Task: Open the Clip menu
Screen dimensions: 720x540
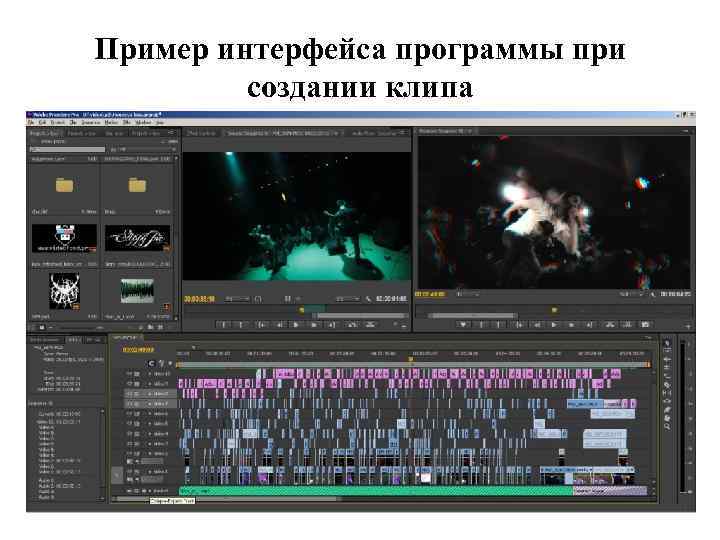Action: 73,123
